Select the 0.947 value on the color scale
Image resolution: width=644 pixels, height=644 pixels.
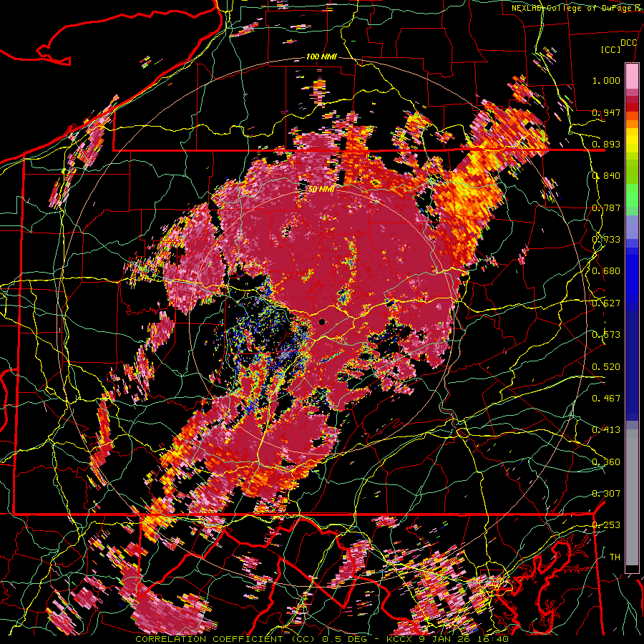click(606, 112)
